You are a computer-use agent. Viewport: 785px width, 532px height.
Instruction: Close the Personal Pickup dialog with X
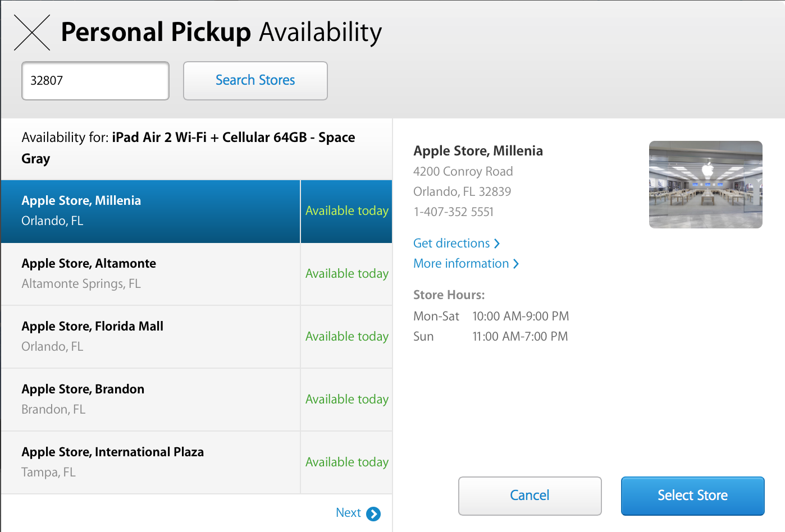32,33
